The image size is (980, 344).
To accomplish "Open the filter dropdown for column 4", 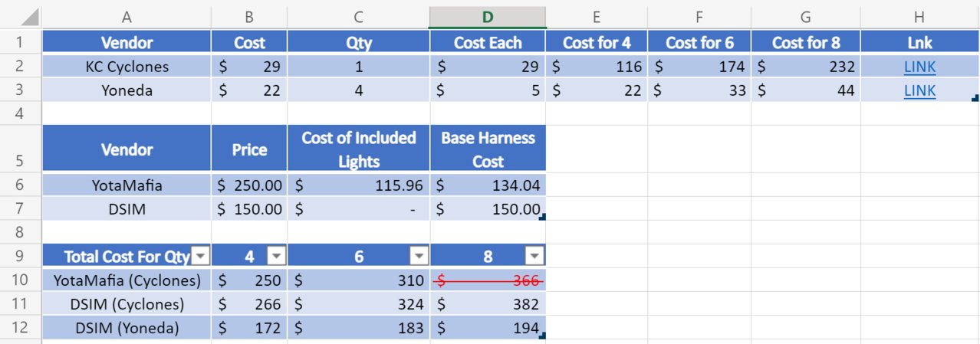I will tap(275, 257).
